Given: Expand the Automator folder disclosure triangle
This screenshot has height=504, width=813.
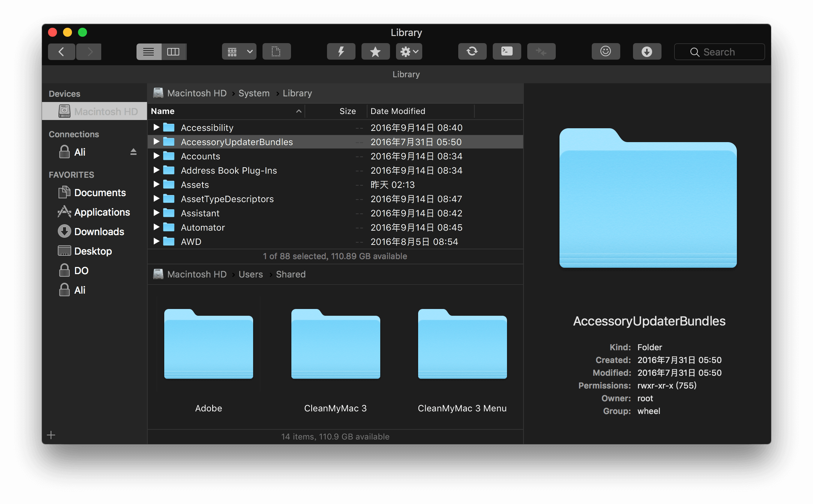Looking at the screenshot, I should [x=156, y=227].
